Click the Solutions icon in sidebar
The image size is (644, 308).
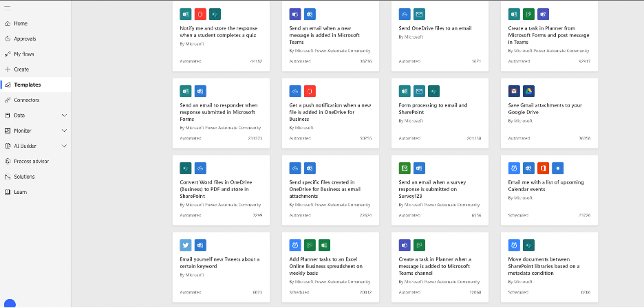point(8,177)
